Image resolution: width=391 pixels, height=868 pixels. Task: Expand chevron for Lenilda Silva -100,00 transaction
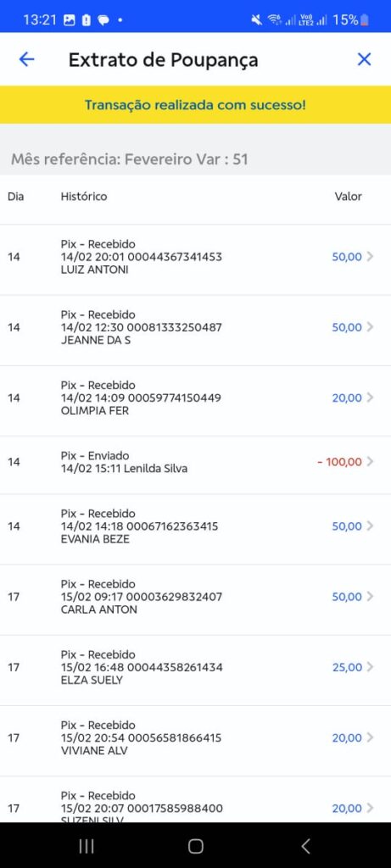pyautogui.click(x=371, y=462)
